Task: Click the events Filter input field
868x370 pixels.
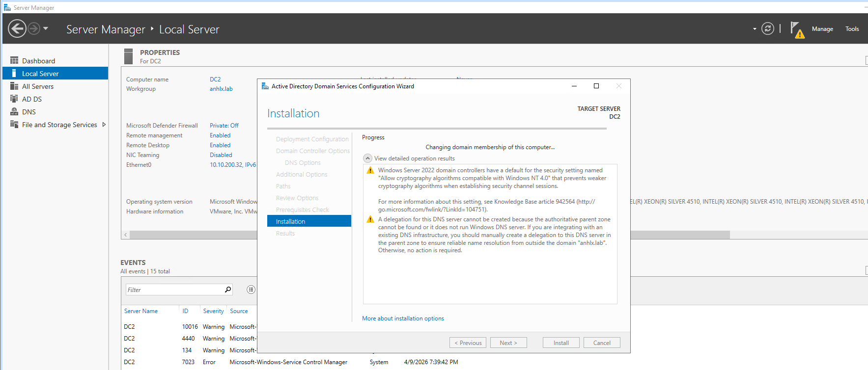Action: click(174, 290)
